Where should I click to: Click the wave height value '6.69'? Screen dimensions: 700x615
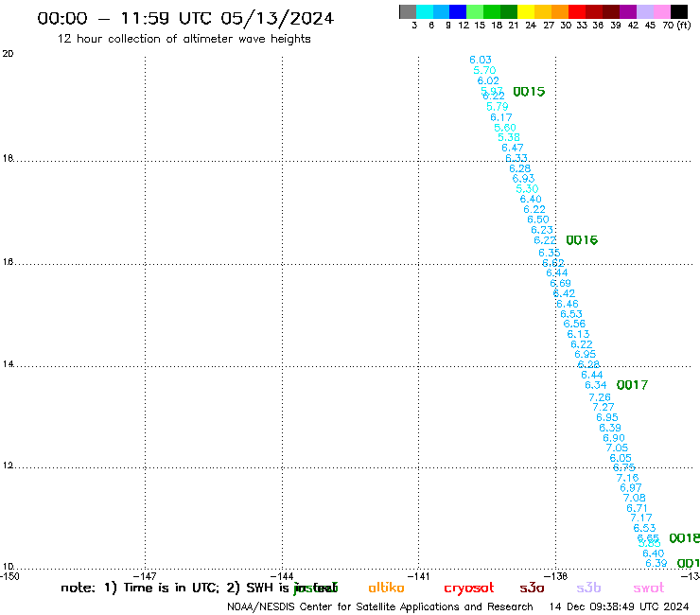tap(560, 283)
